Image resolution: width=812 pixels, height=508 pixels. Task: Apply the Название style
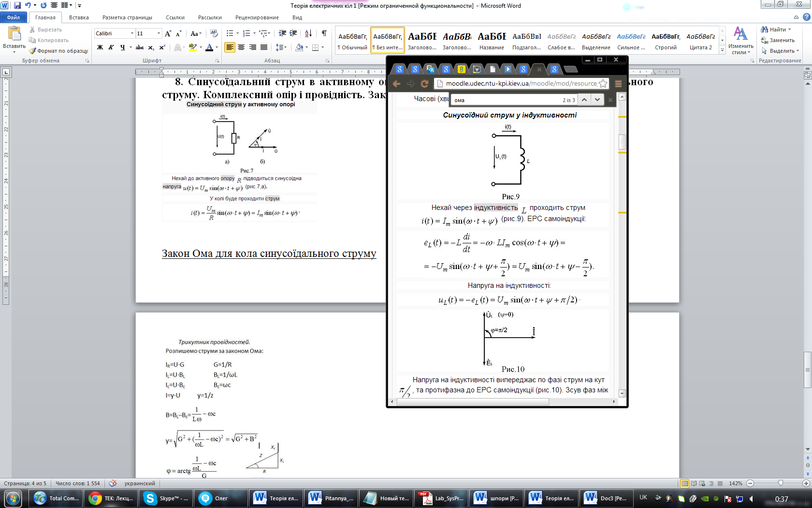pyautogui.click(x=492, y=40)
